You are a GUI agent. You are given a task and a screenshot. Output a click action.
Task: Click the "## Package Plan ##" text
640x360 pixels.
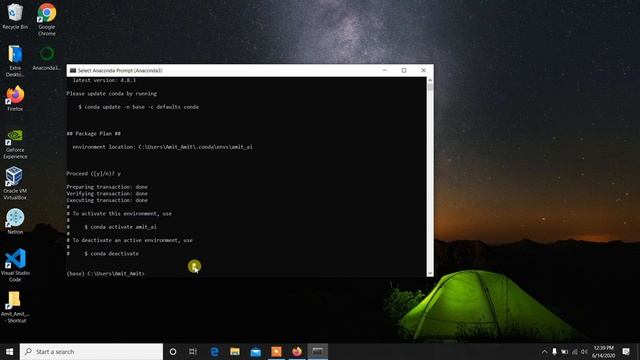pyautogui.click(x=93, y=133)
